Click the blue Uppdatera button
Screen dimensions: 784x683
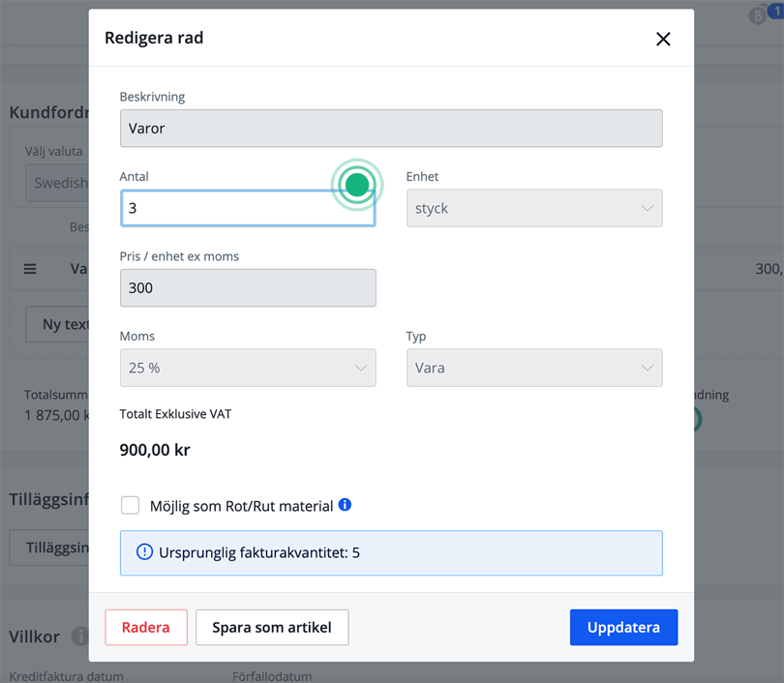coord(623,627)
